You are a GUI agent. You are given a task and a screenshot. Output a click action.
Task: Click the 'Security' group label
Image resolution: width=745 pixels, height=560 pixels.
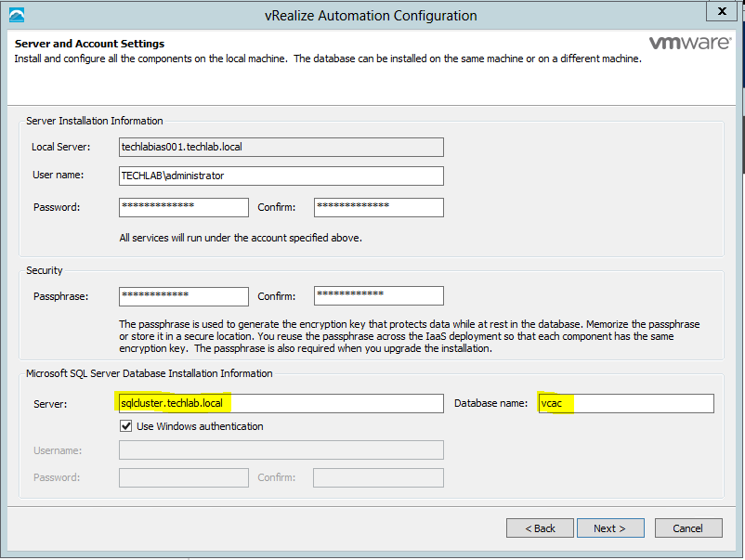tap(45, 270)
